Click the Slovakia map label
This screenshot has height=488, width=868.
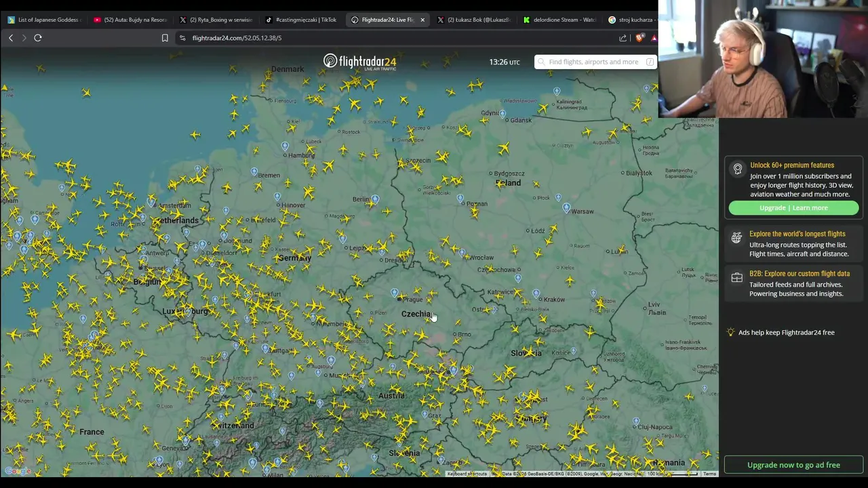pyautogui.click(x=526, y=353)
